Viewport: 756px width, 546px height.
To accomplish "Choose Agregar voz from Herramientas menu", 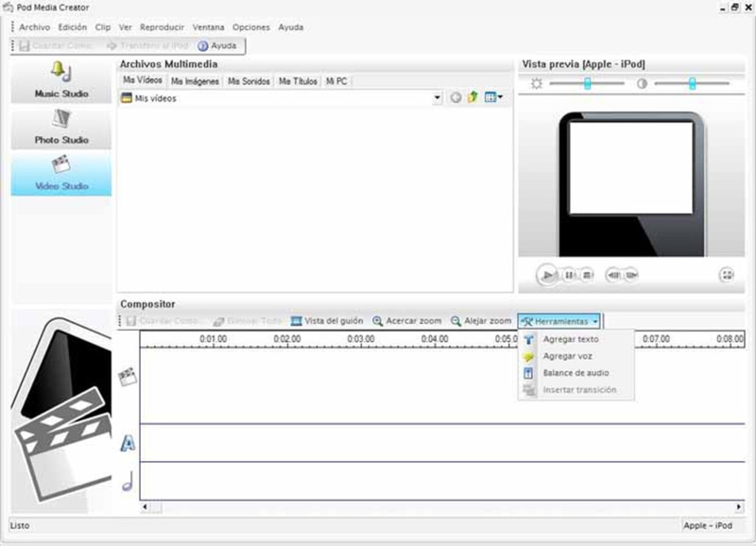I will (576, 356).
